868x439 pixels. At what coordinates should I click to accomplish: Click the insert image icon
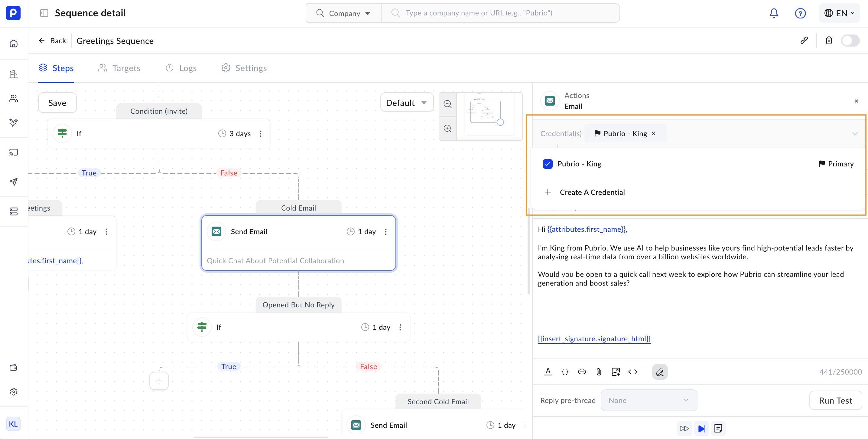(x=616, y=372)
